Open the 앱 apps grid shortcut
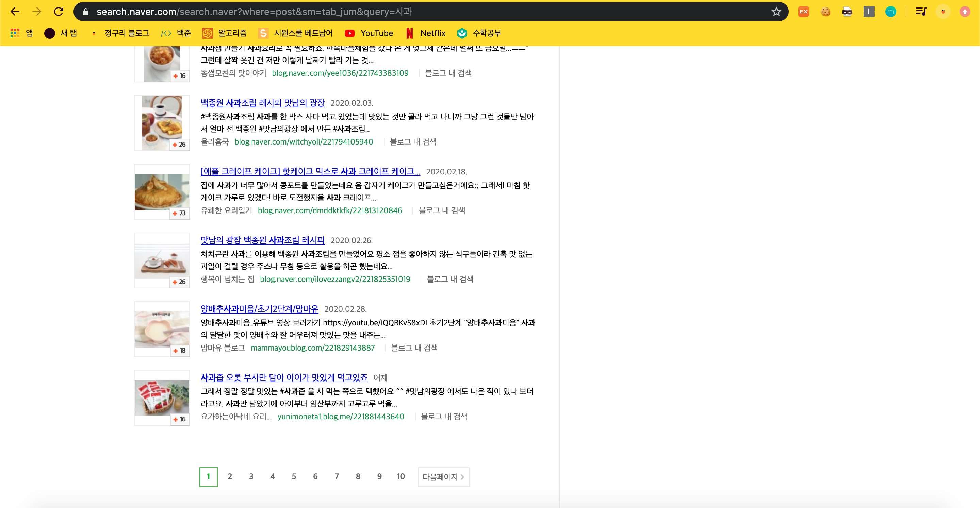980x508 pixels. click(21, 33)
